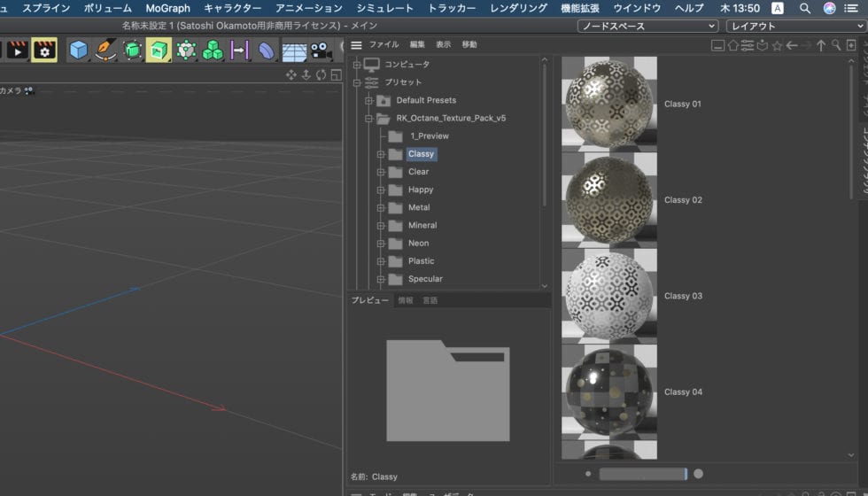Image resolution: width=868 pixels, height=496 pixels.
Task: Select the Plastic folder
Action: pyautogui.click(x=422, y=261)
